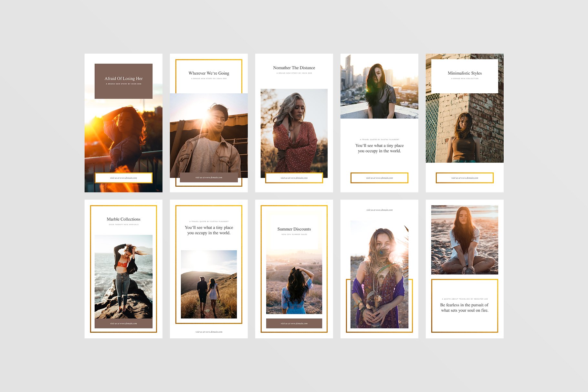The image size is (588, 392).
Task: Open the link under the Afraid Of Losing Her photo
Action: coord(123,178)
